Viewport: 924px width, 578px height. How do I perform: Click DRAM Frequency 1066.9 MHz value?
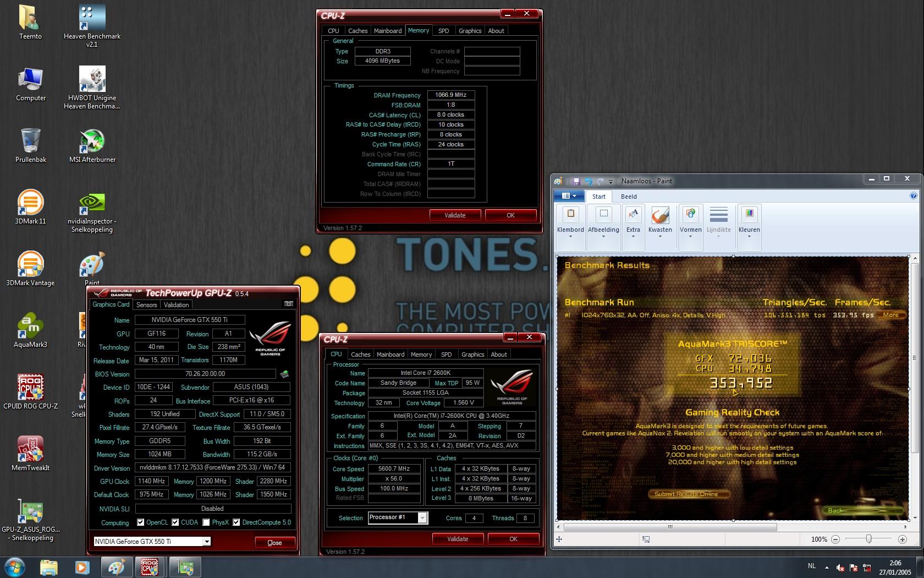(450, 95)
